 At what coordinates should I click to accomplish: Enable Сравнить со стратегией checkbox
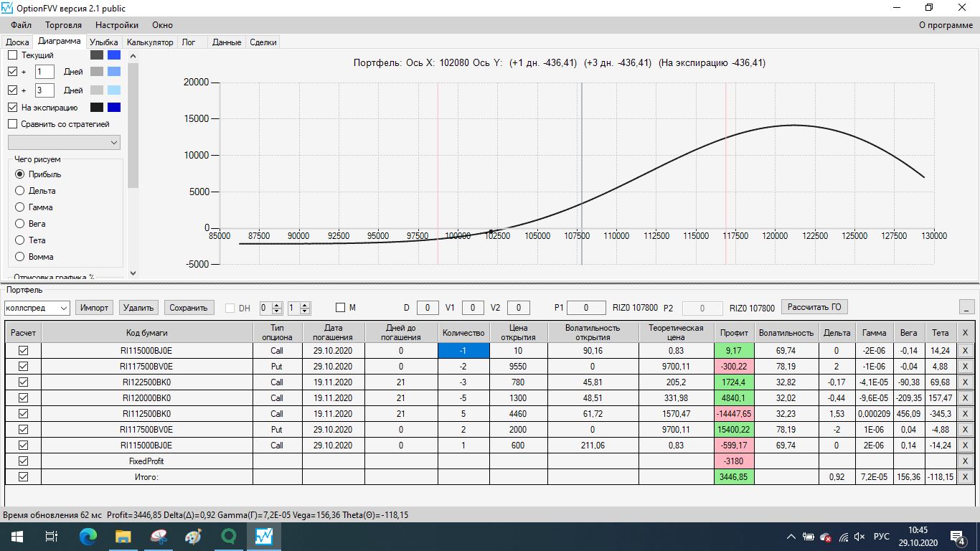(12, 124)
